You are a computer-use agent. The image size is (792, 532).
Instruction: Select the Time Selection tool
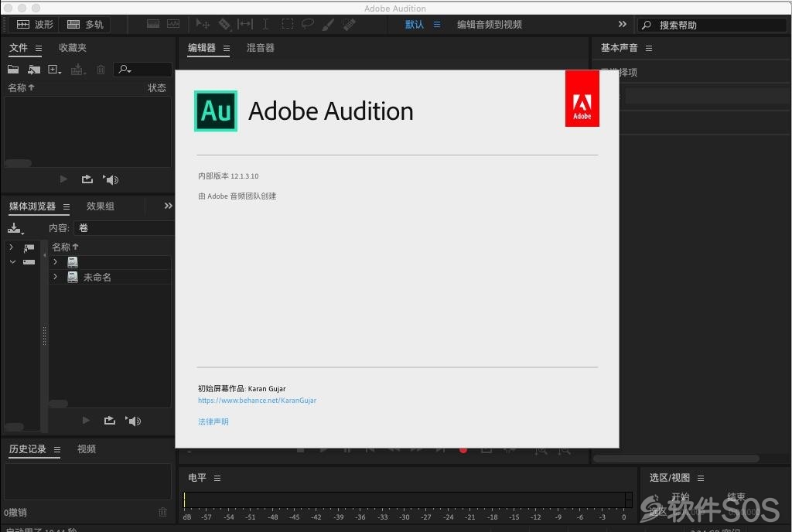pyautogui.click(x=266, y=24)
